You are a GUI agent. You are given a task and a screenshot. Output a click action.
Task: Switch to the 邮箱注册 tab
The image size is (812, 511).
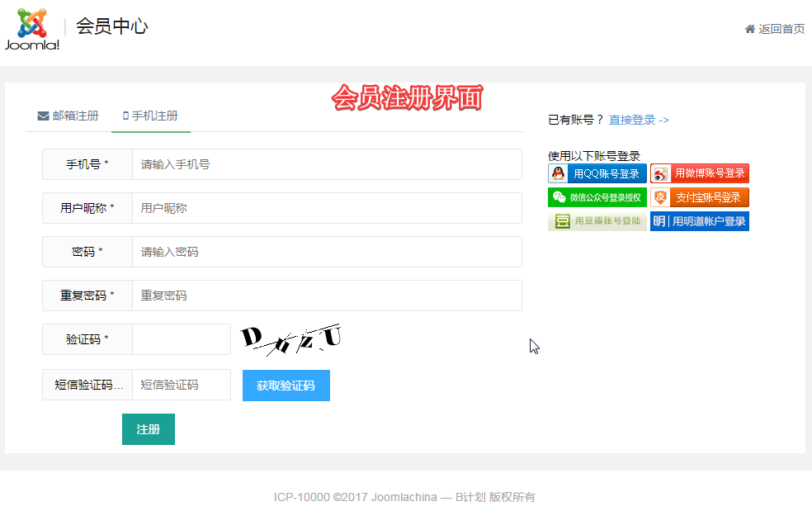pos(68,116)
